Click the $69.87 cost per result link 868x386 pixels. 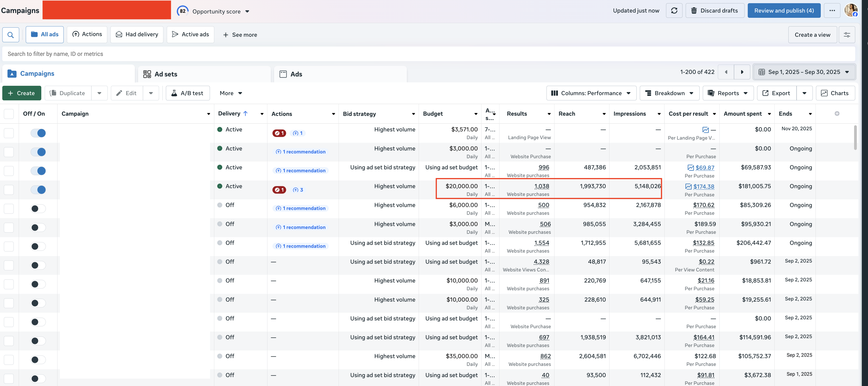(705, 168)
